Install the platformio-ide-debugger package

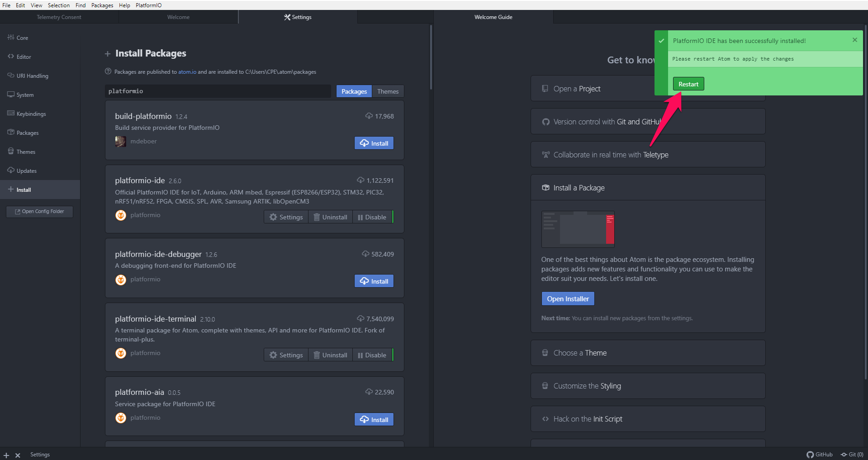point(374,281)
